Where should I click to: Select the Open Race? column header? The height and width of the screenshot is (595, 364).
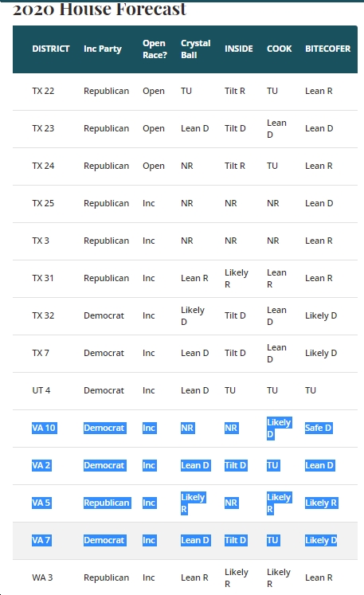[x=155, y=49]
